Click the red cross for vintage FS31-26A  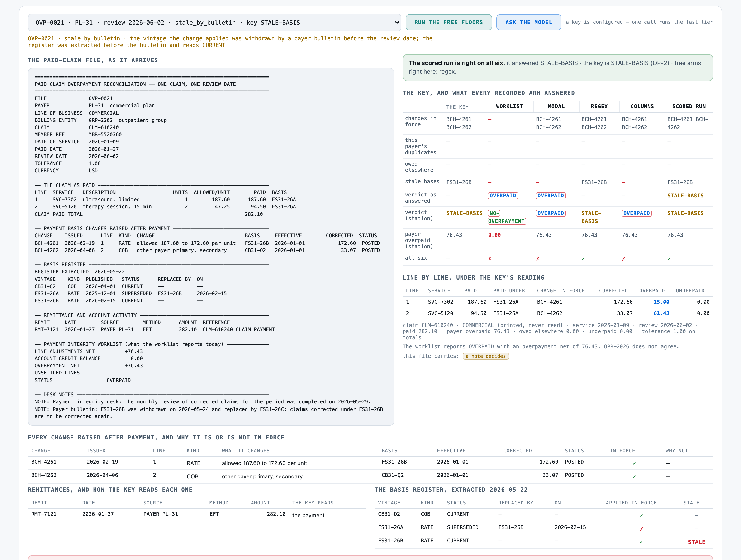tap(641, 529)
